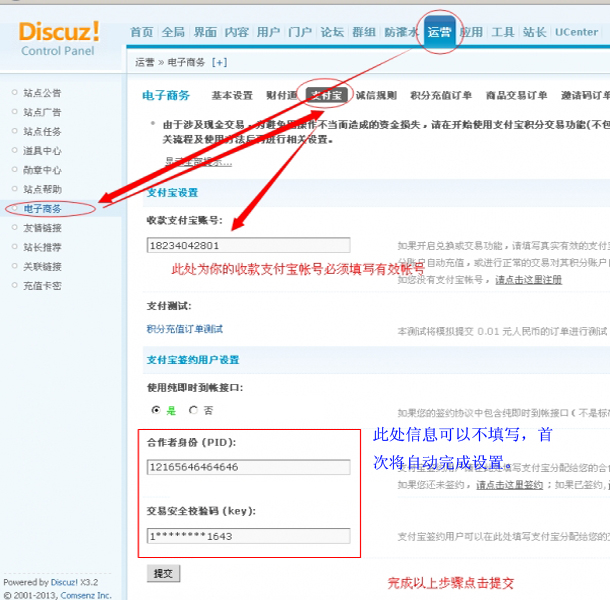Open the 论坛 top navigation tab
Viewport: 610px width, 600px height.
coord(332,32)
